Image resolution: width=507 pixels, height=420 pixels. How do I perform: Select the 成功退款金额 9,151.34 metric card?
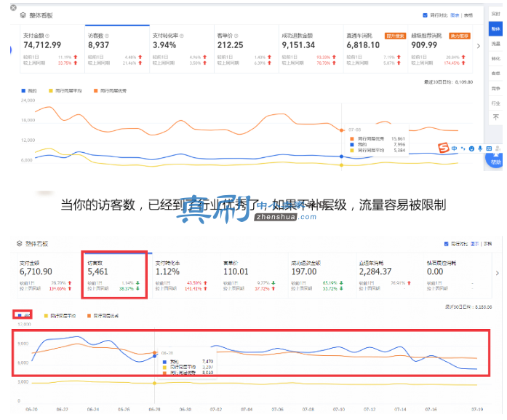pos(311,49)
